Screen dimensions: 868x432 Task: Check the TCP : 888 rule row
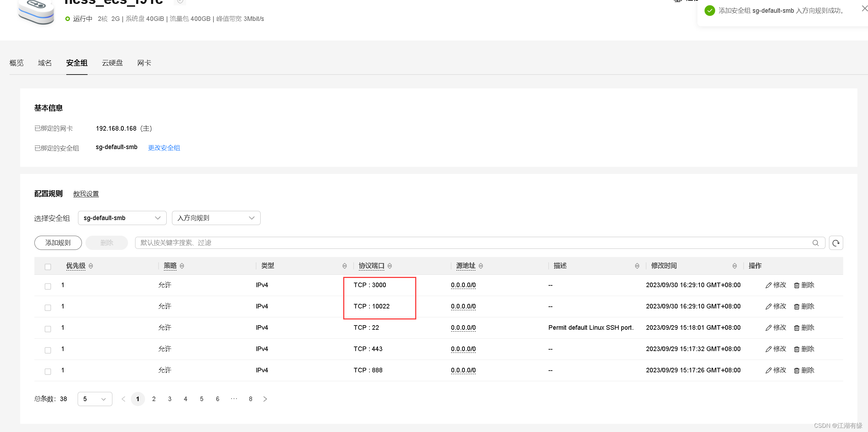[48, 371]
